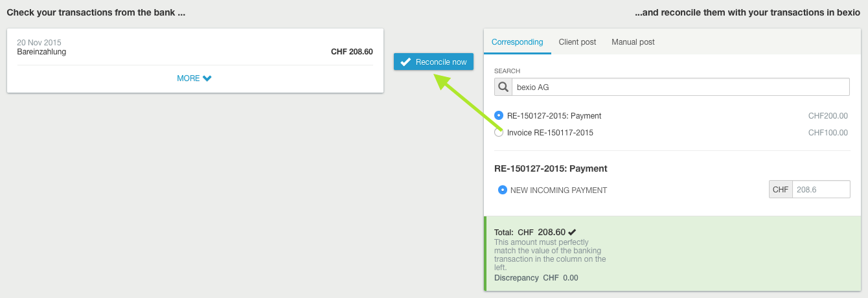Open the Manual post tab
868x298 pixels.
[633, 42]
